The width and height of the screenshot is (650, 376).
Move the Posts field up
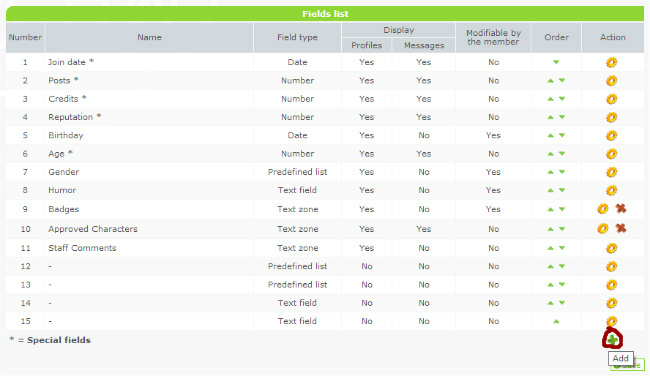click(551, 80)
